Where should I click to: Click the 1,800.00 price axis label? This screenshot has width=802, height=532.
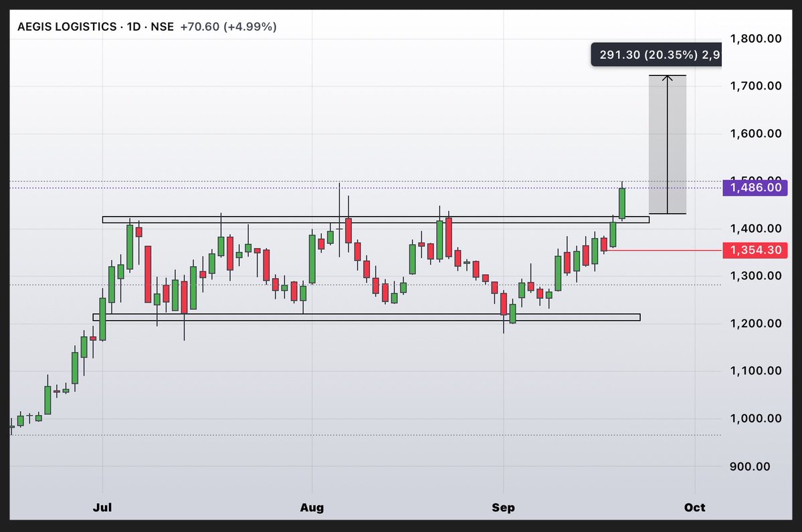point(755,39)
